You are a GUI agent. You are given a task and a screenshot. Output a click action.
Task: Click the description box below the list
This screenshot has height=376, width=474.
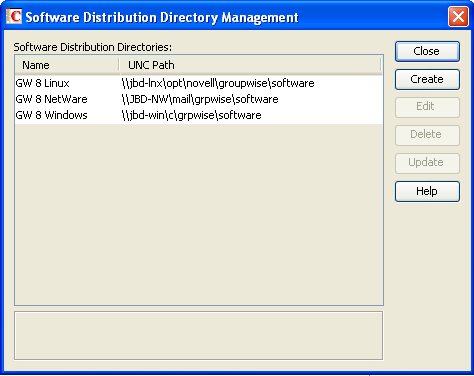click(199, 336)
